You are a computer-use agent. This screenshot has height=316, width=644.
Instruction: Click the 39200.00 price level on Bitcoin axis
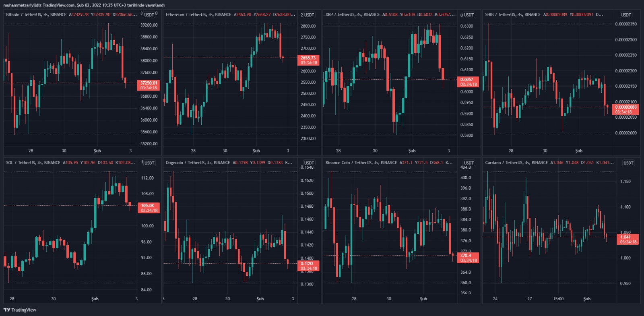coord(149,25)
